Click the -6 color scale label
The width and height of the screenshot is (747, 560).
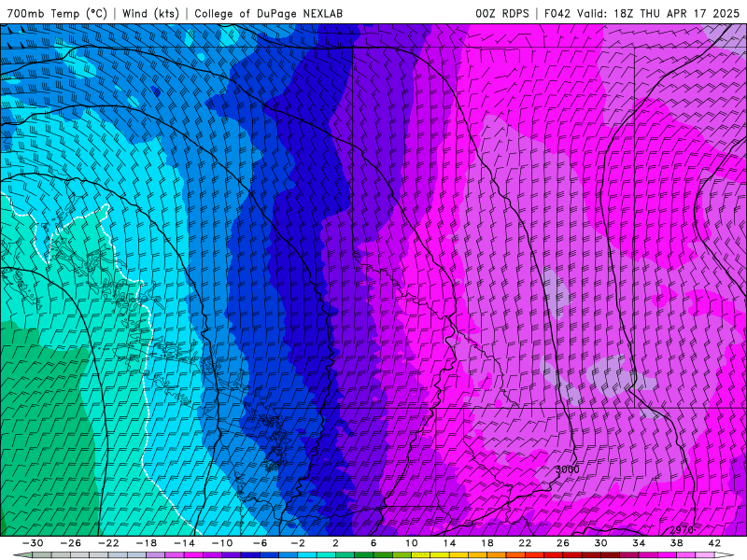pos(261,543)
